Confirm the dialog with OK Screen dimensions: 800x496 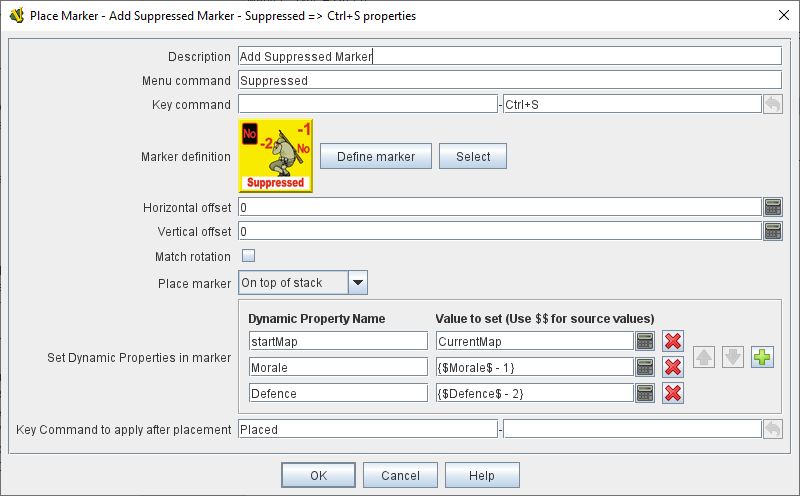[x=318, y=475]
